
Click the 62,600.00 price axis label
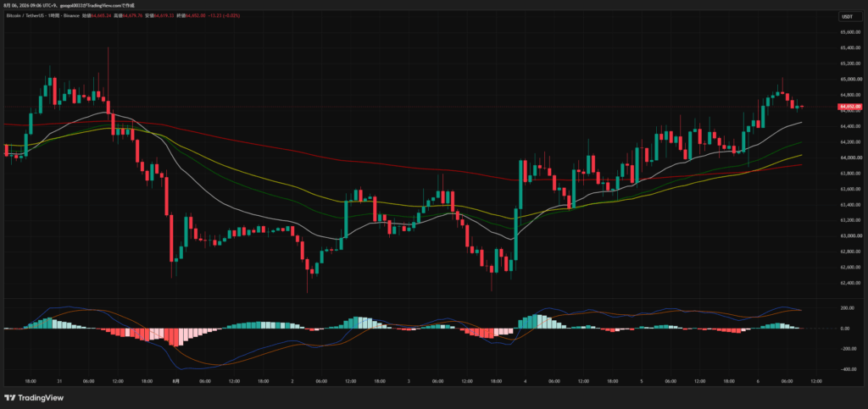(x=849, y=267)
